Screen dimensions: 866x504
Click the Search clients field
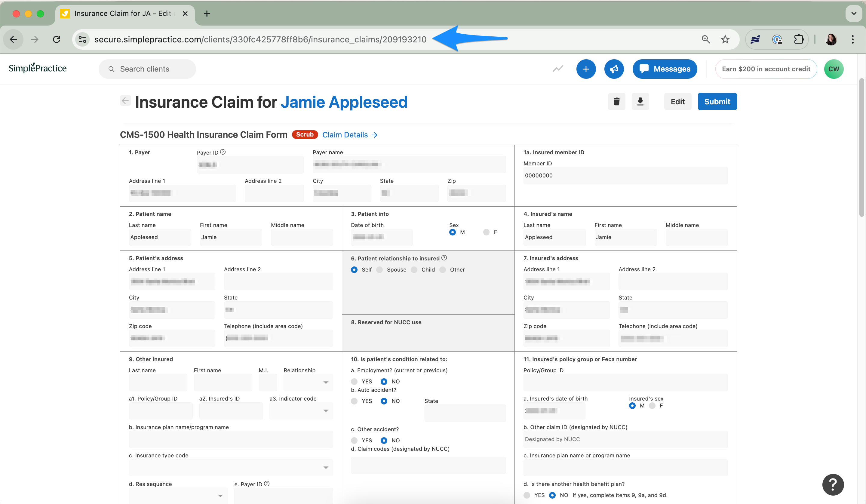coord(147,69)
